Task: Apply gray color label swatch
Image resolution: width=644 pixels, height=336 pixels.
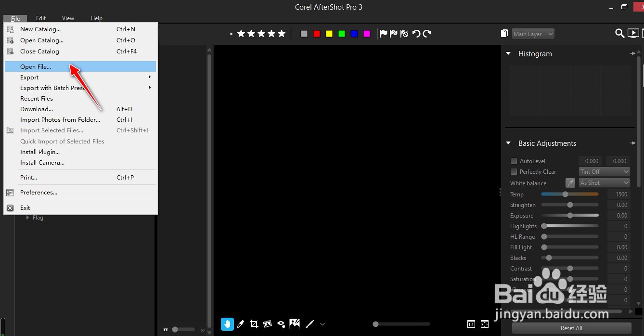Action: [x=304, y=34]
